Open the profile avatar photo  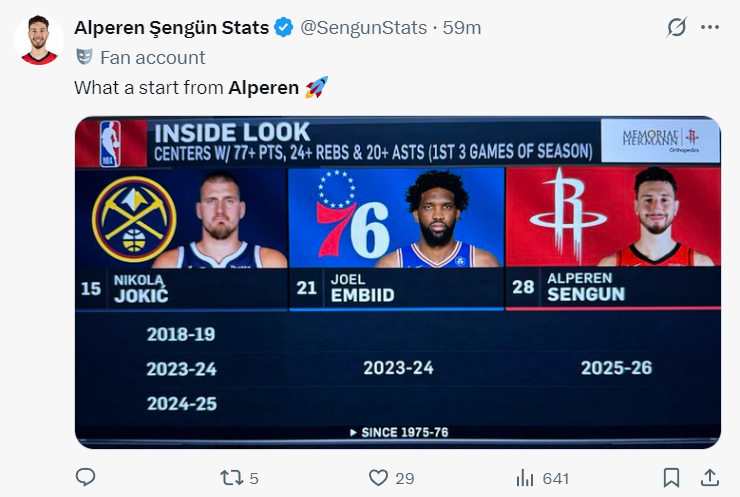pyautogui.click(x=39, y=40)
